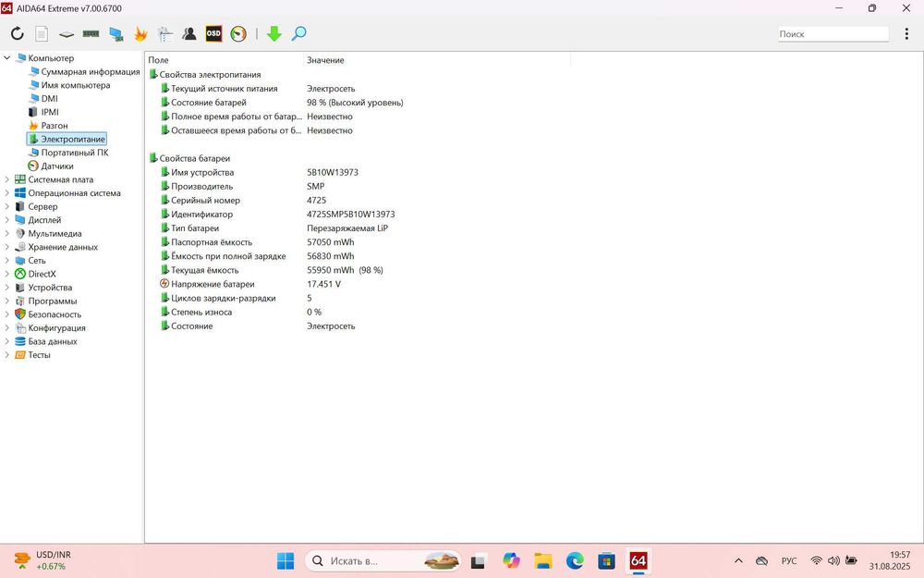The width and height of the screenshot is (924, 578).
Task: Expand the Сеть node arrow
Action: (x=7, y=260)
